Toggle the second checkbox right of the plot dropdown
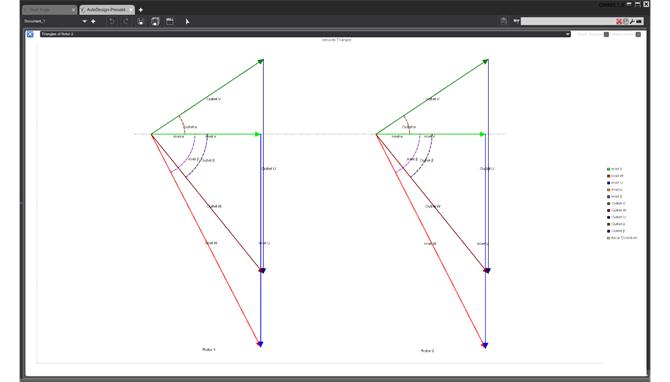 point(638,34)
